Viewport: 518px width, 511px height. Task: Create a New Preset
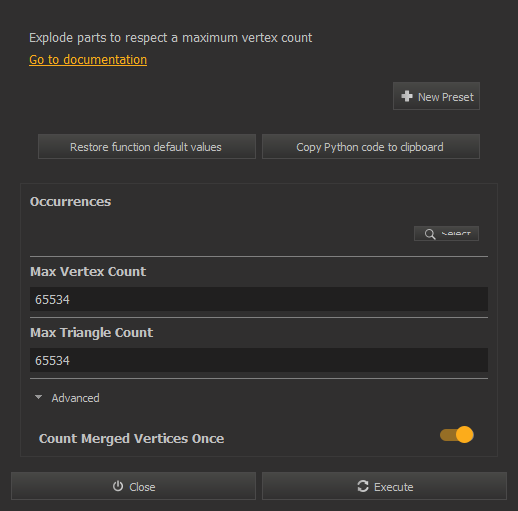click(x=436, y=96)
